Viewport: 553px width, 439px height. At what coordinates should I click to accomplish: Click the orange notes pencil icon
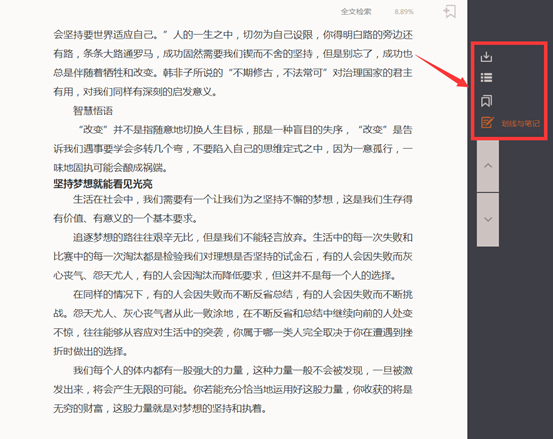[x=487, y=122]
